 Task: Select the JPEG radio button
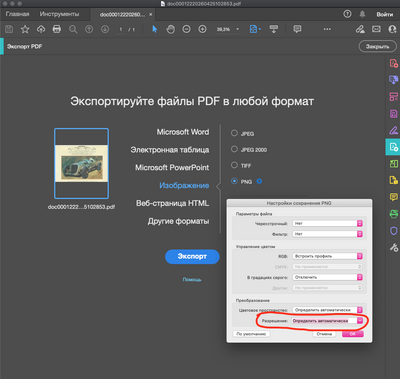pos(234,133)
